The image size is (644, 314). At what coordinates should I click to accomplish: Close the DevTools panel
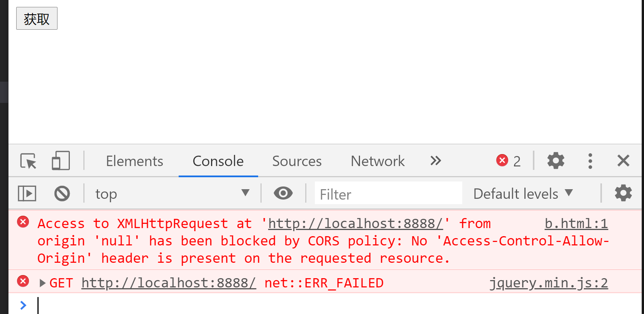click(x=623, y=161)
